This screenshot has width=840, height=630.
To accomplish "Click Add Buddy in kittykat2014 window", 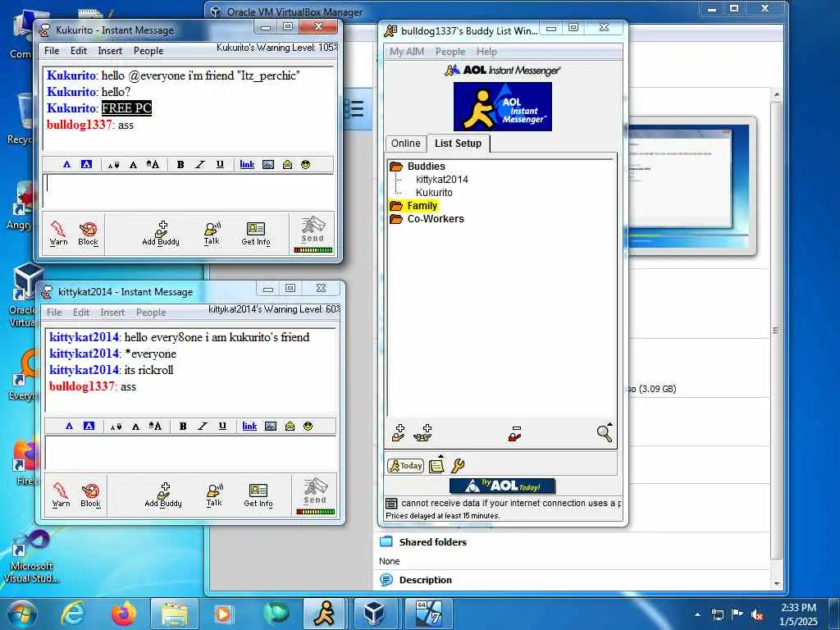I will tap(163, 495).
